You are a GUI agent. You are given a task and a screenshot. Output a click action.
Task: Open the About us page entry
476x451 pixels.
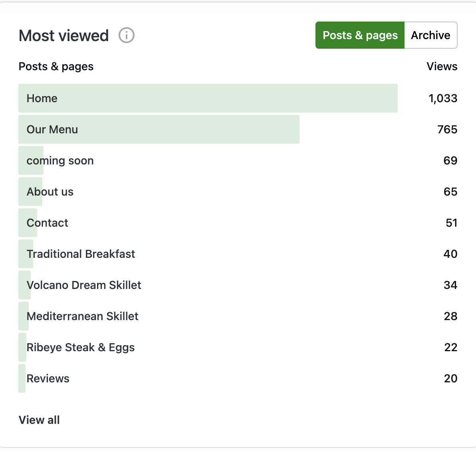50,192
